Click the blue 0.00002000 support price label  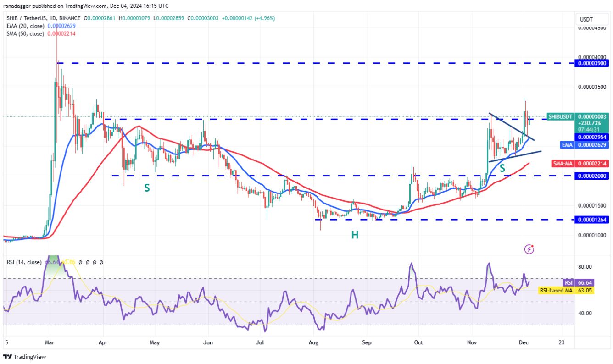coord(591,175)
